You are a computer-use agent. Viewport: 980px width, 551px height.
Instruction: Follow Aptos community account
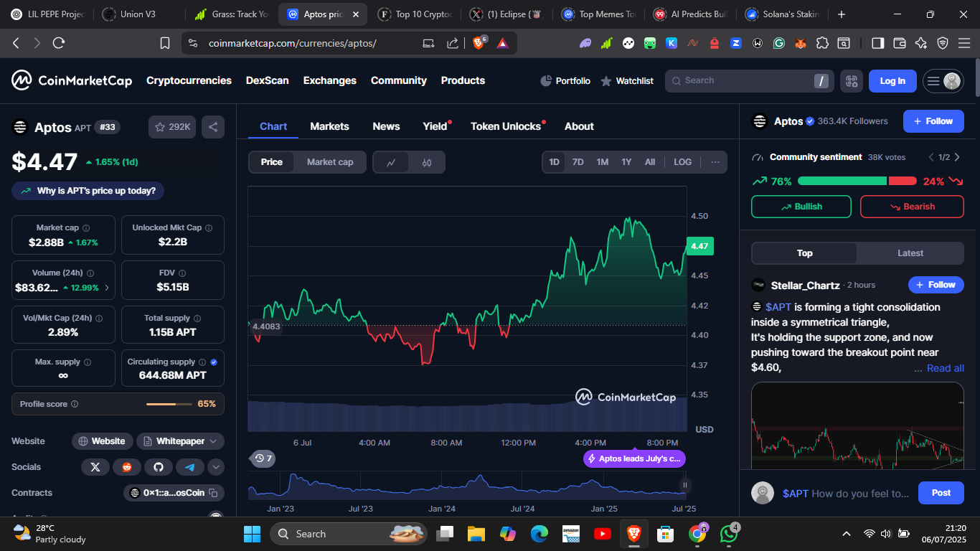click(x=933, y=121)
